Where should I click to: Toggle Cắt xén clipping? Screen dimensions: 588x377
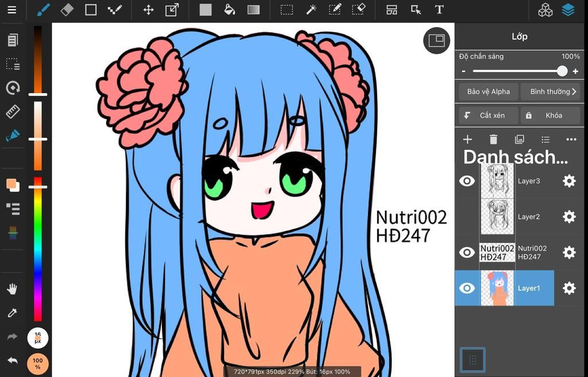[x=488, y=116]
